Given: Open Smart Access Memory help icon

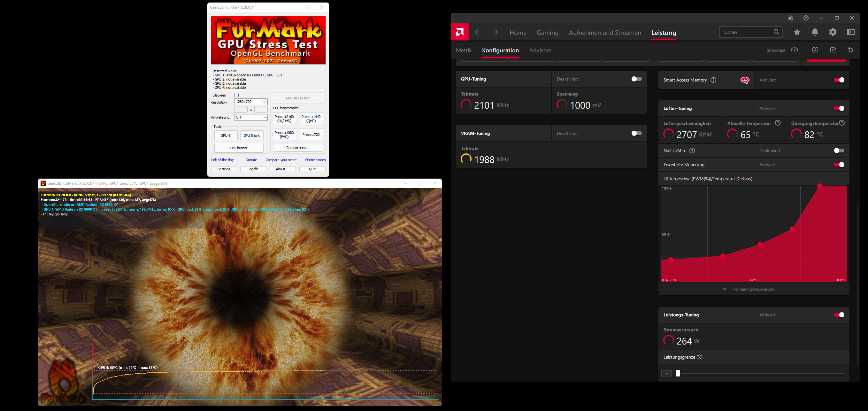Looking at the screenshot, I should [713, 80].
